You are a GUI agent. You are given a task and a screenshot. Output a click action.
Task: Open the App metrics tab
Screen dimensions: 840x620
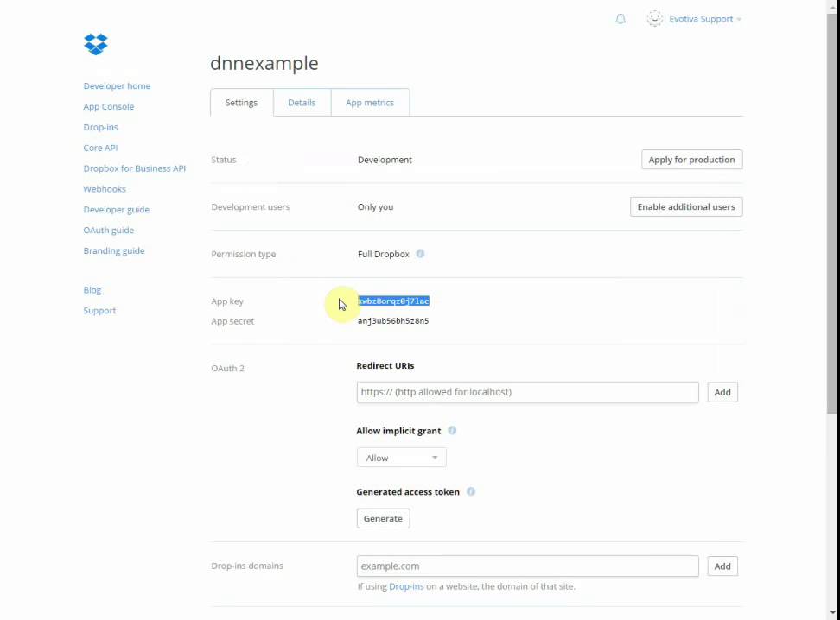click(x=370, y=102)
